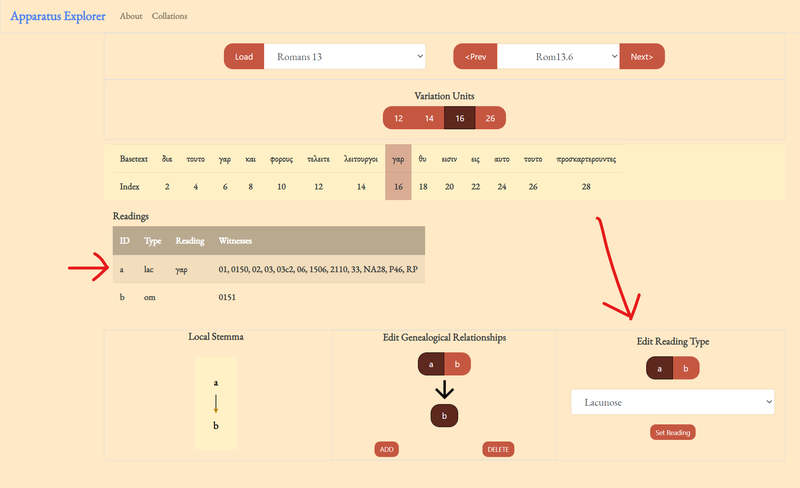Open the Collations menu item

[x=169, y=16]
